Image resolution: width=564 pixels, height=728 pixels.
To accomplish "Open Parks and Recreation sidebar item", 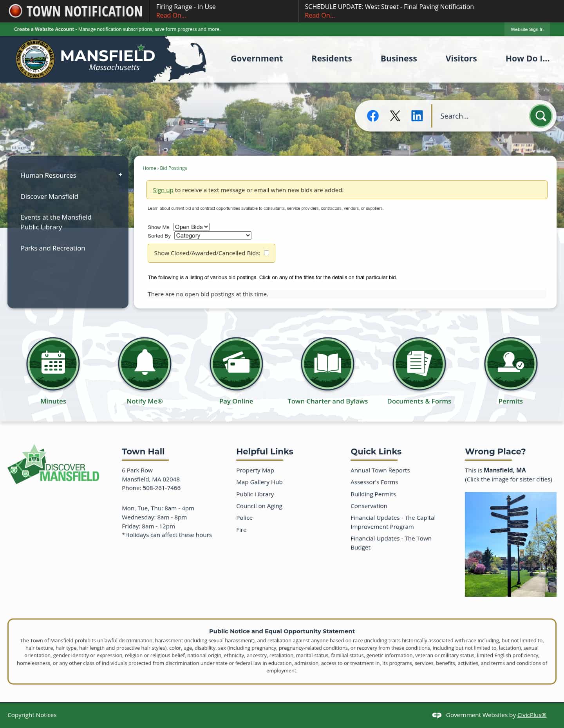I will (53, 248).
